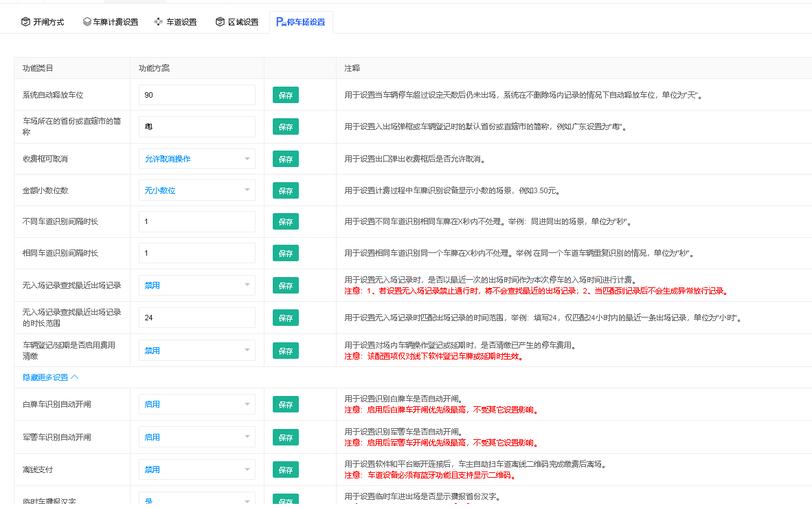The height and width of the screenshot is (508, 812).
Task: Save the 军警车识别自动开闸 setting
Action: [x=286, y=437]
